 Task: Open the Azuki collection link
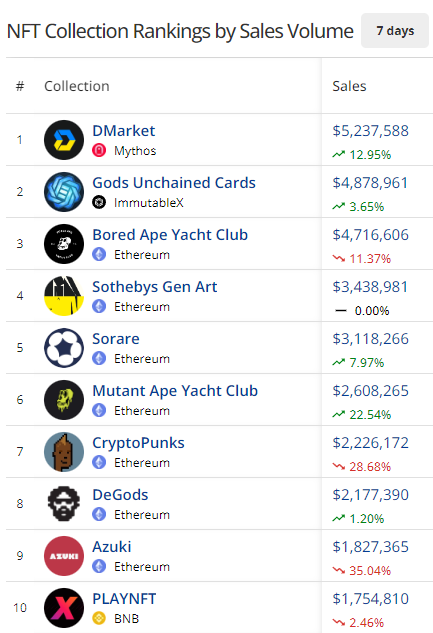112,547
